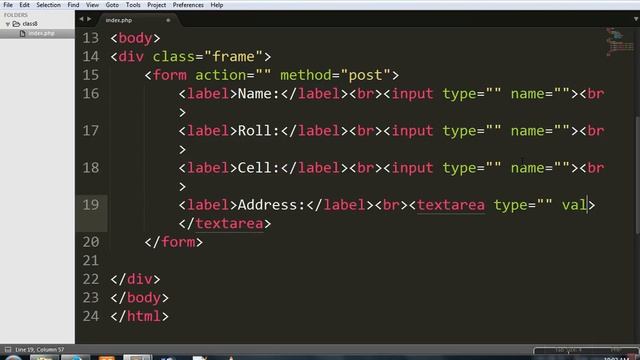Click the action="" attribute on line 15
This screenshot has width=640, height=360.
pyautogui.click(x=233, y=75)
